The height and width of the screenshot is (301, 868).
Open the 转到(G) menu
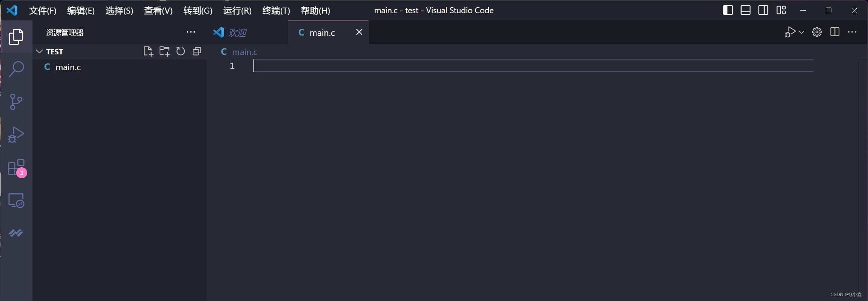(x=198, y=11)
